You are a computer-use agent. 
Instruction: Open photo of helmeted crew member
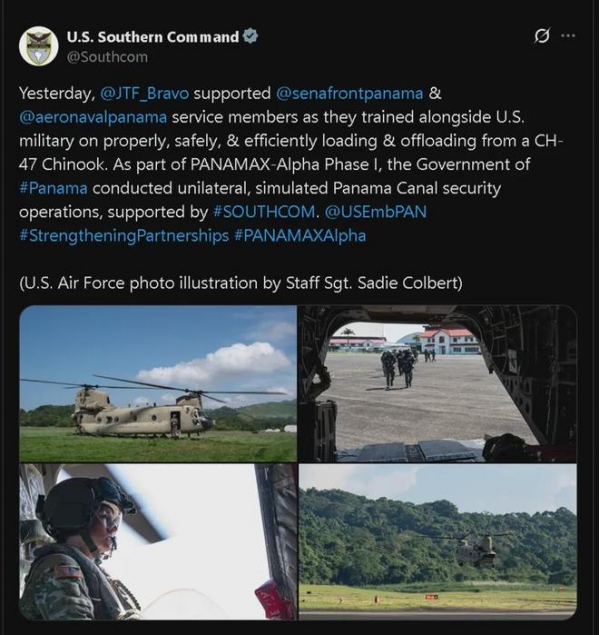(158, 542)
